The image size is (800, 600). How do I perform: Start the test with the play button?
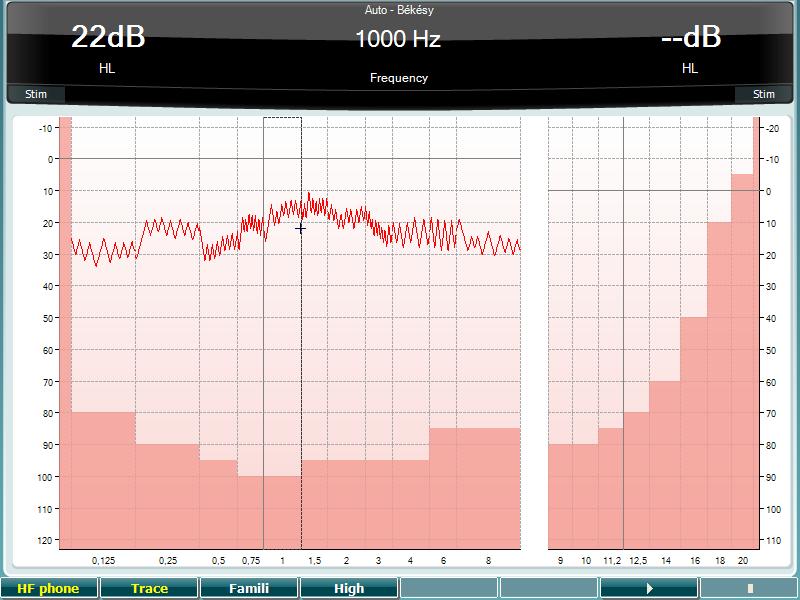pyautogui.click(x=649, y=588)
